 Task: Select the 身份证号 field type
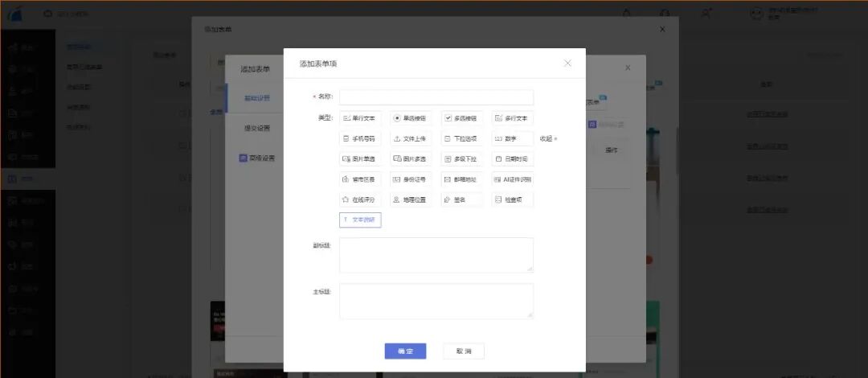[411, 179]
